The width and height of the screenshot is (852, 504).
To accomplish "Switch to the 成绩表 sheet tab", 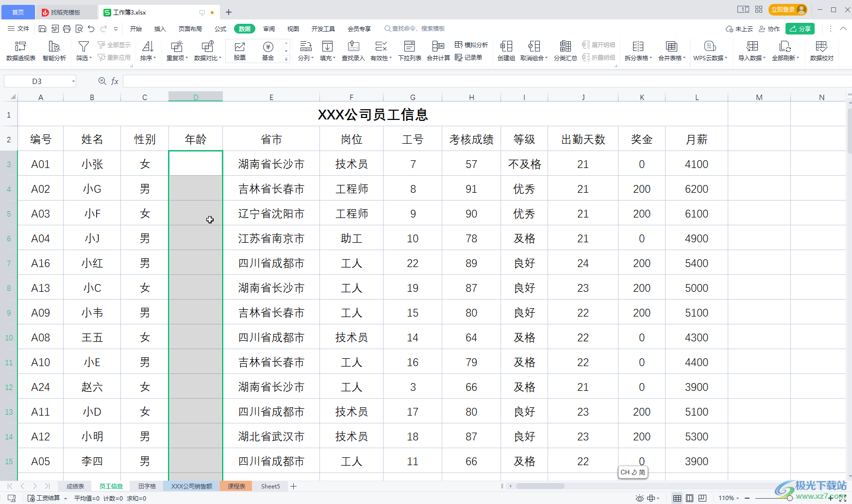I will click(75, 486).
